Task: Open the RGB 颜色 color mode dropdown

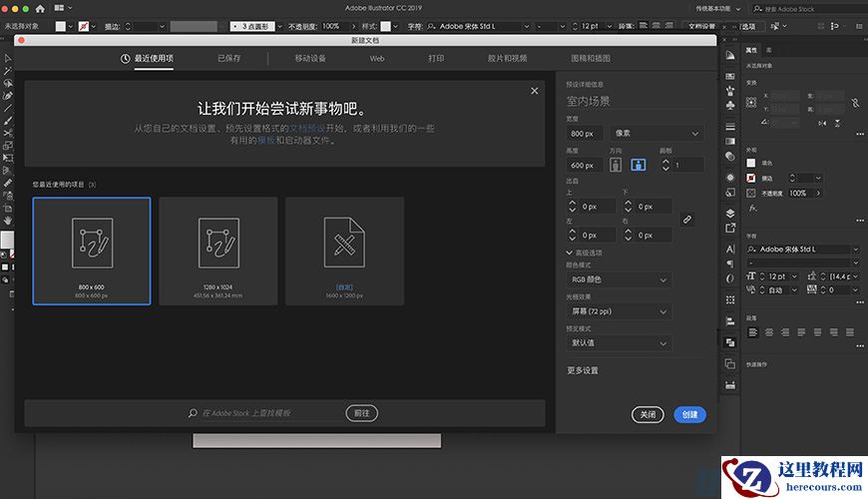Action: pos(619,279)
